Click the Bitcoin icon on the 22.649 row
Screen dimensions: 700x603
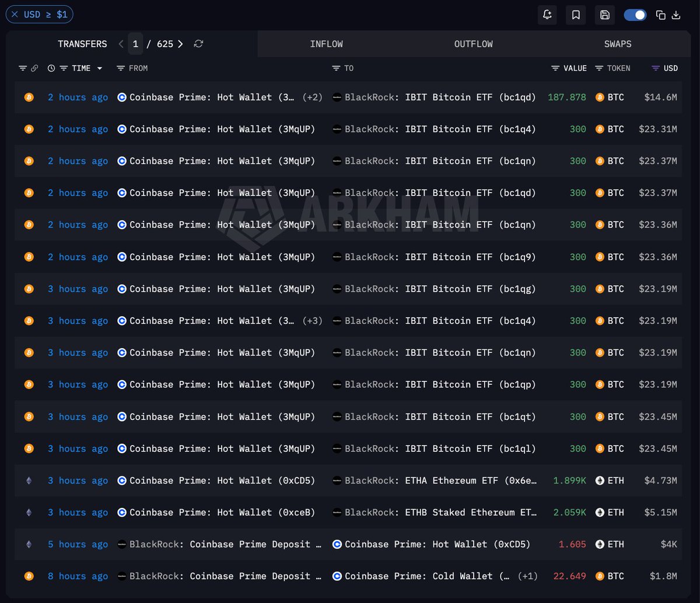[x=29, y=576]
